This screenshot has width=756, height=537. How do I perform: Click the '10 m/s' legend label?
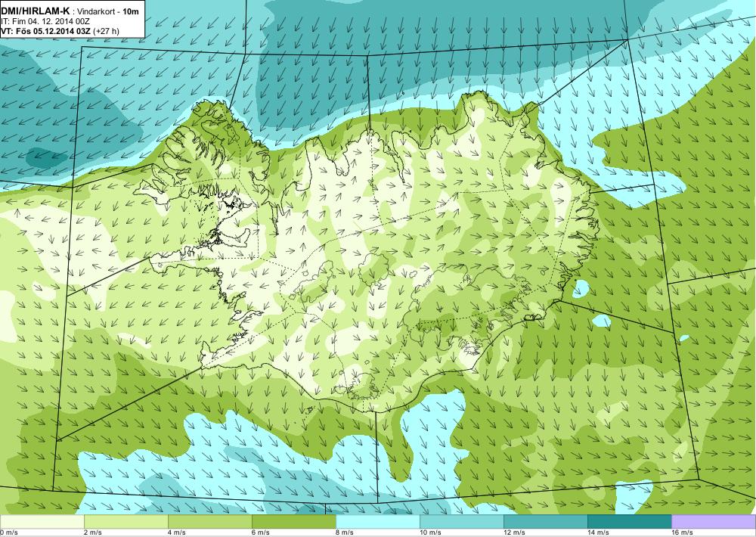[x=431, y=532]
